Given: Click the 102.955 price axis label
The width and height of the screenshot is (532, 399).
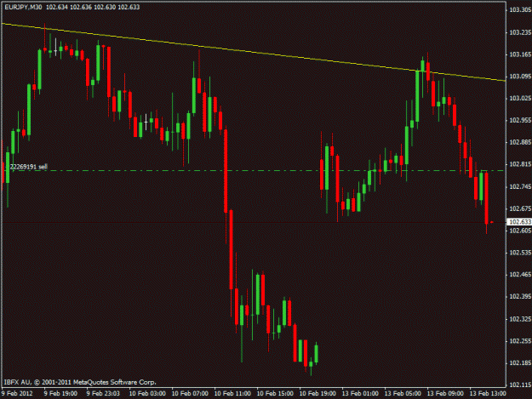Looking at the screenshot, I should [520, 120].
